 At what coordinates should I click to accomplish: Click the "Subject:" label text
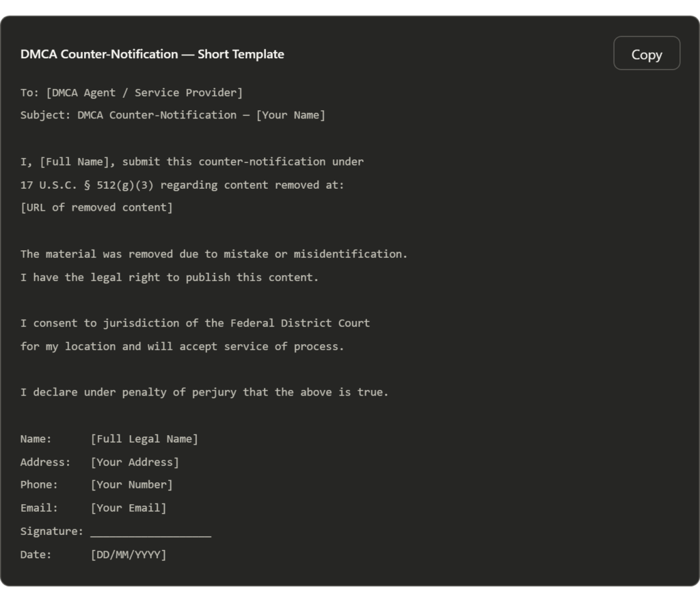coord(45,115)
